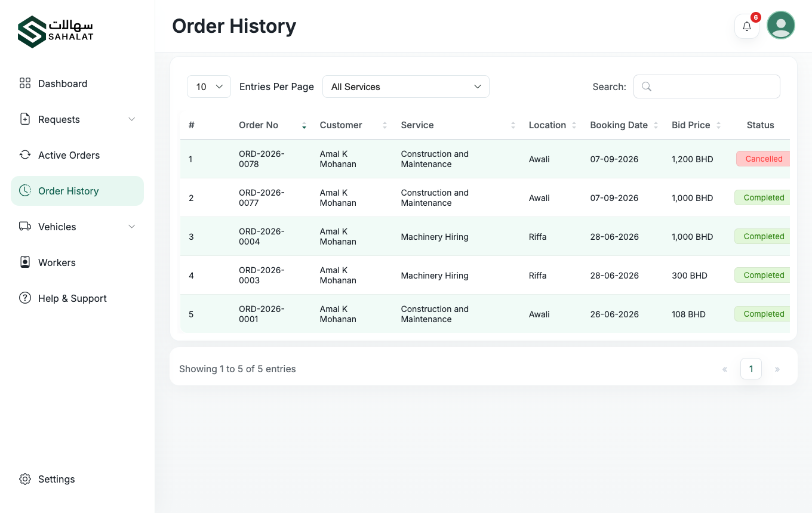Click order number ORD-2026-0003
Image resolution: width=812 pixels, height=513 pixels.
[262, 275]
